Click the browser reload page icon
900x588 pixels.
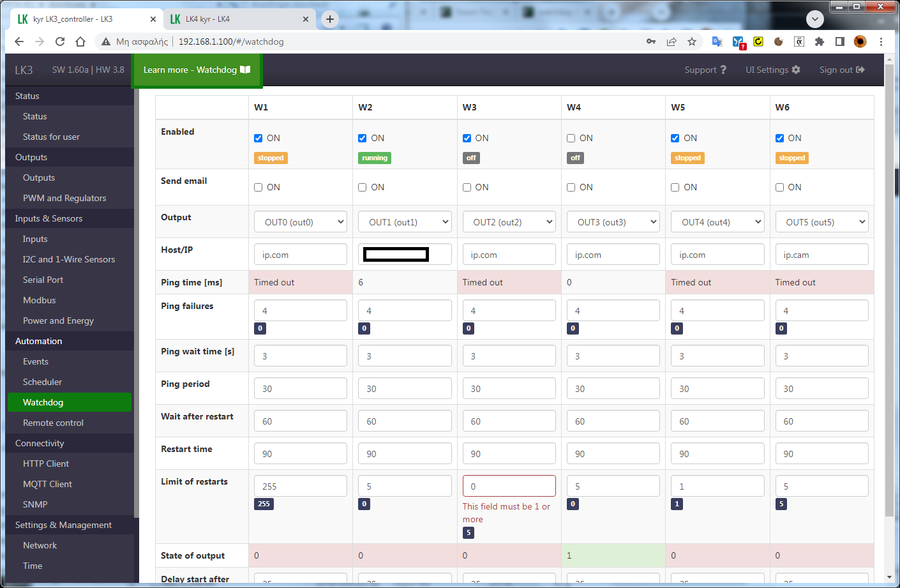(x=60, y=41)
